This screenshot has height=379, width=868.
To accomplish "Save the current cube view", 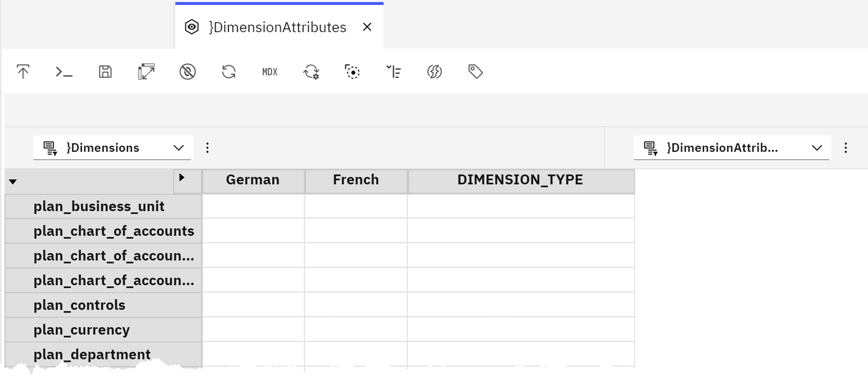I will point(104,71).
